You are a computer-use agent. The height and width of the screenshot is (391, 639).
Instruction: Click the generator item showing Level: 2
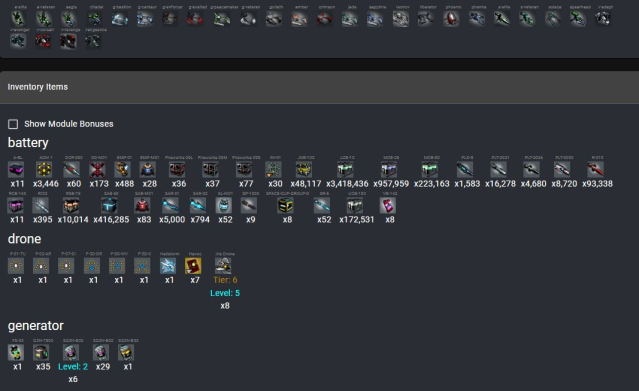[x=71, y=352]
